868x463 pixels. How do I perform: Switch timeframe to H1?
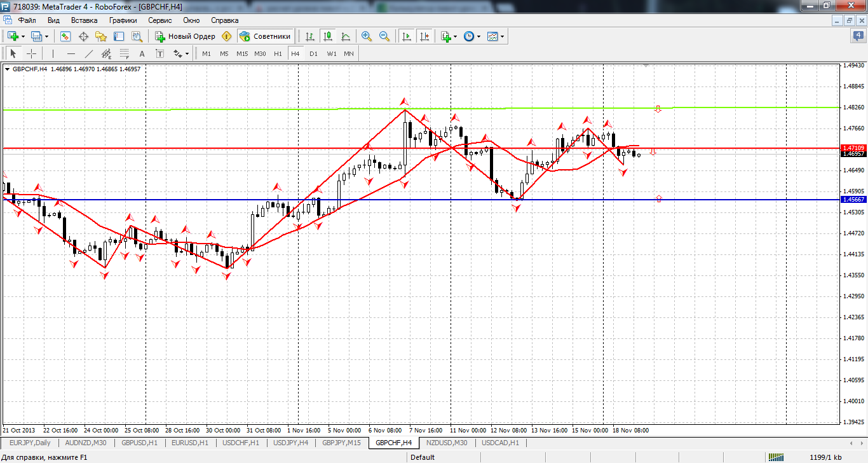pyautogui.click(x=278, y=53)
